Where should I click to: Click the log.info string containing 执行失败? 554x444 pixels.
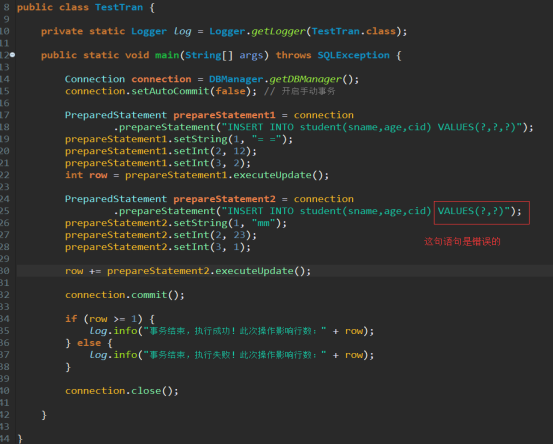pyautogui.click(x=235, y=355)
